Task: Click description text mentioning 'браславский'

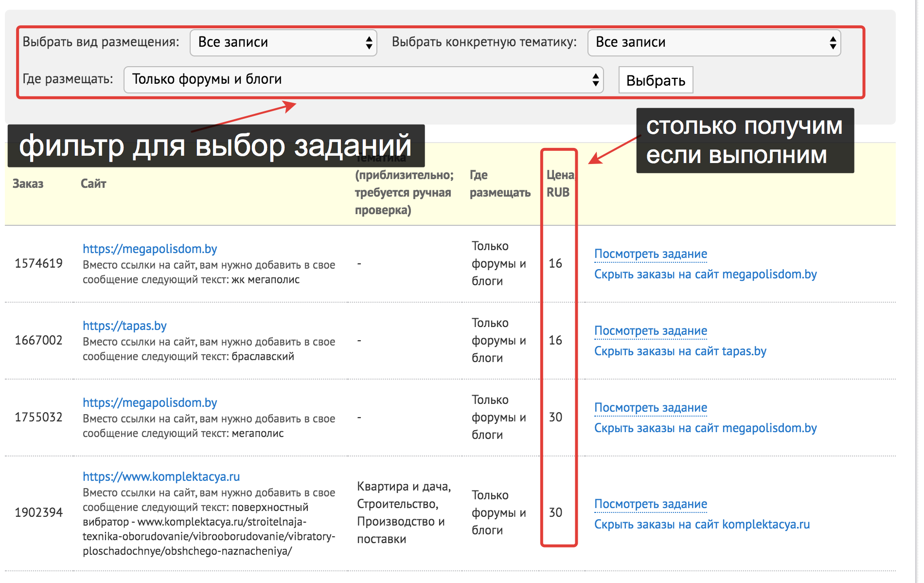Action: pos(209,349)
